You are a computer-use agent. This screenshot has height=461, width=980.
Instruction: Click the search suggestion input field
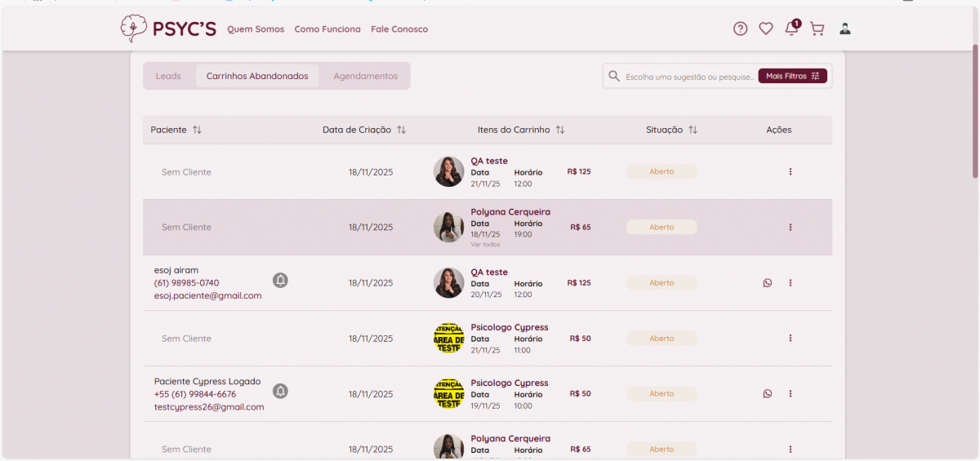coord(688,77)
